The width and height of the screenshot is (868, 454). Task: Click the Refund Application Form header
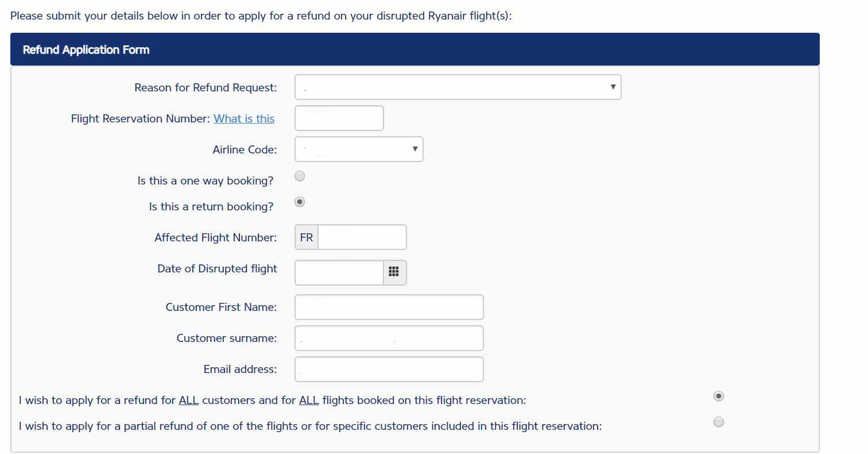coord(86,49)
